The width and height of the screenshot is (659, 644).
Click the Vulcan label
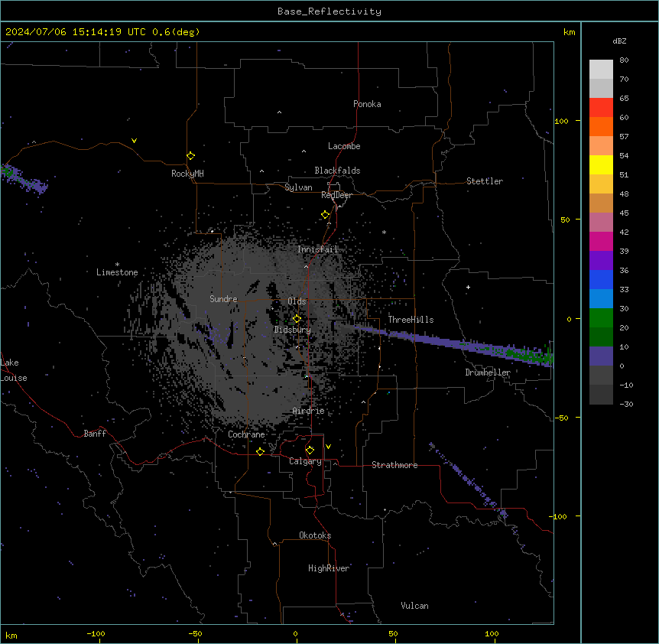coord(415,606)
